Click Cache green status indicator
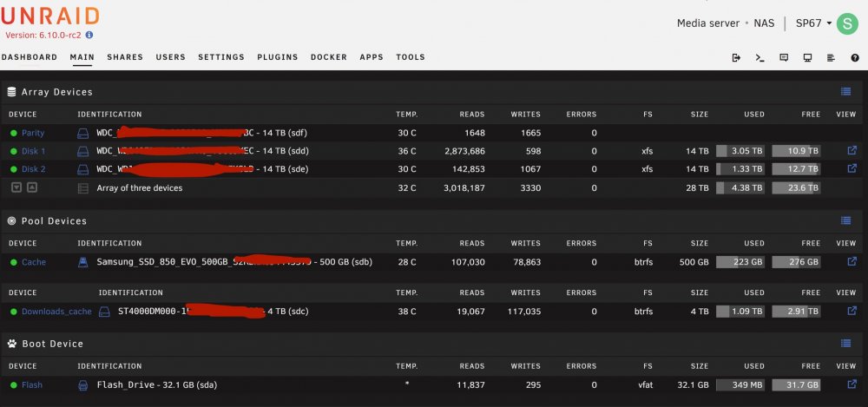868x407 pixels. tap(14, 262)
